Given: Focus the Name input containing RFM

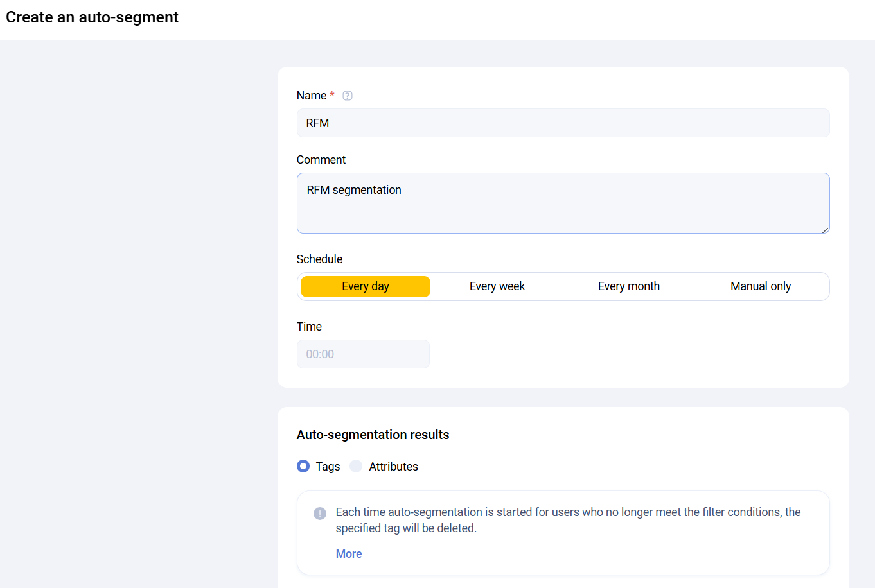Looking at the screenshot, I should pos(563,123).
